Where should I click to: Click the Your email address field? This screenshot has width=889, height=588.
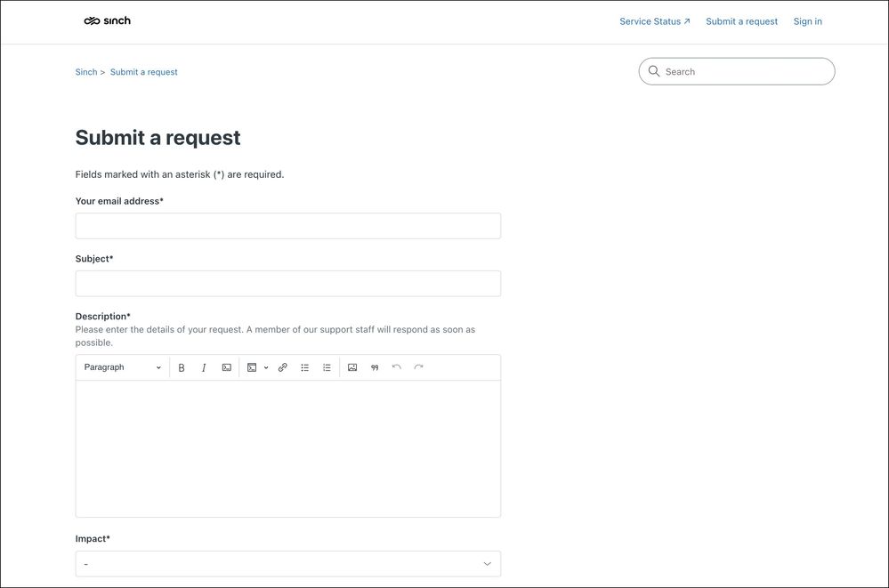(x=288, y=226)
